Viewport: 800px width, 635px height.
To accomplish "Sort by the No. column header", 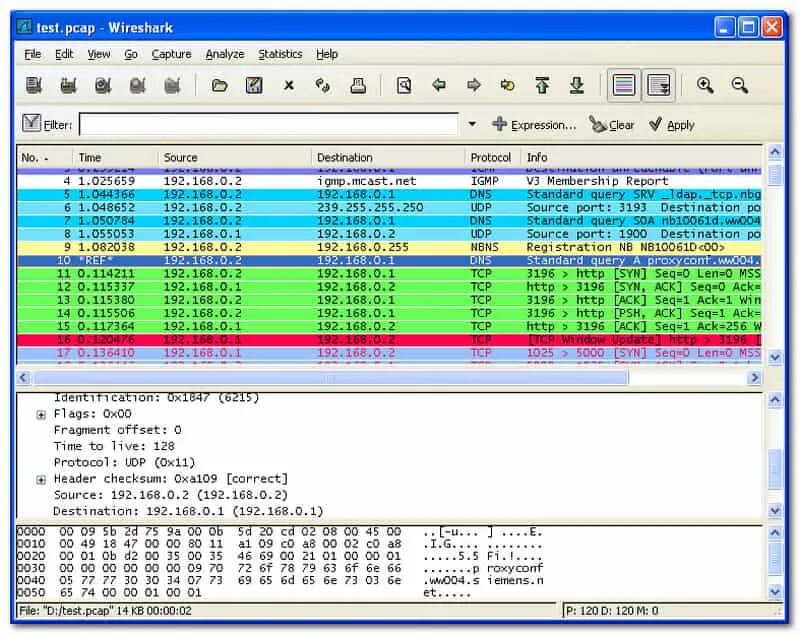I will click(44, 158).
